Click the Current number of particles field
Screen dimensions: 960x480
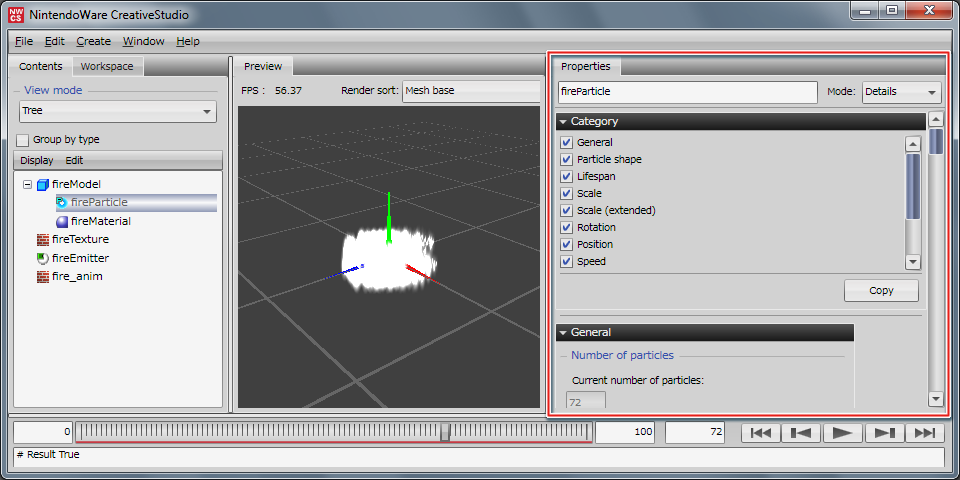click(586, 401)
